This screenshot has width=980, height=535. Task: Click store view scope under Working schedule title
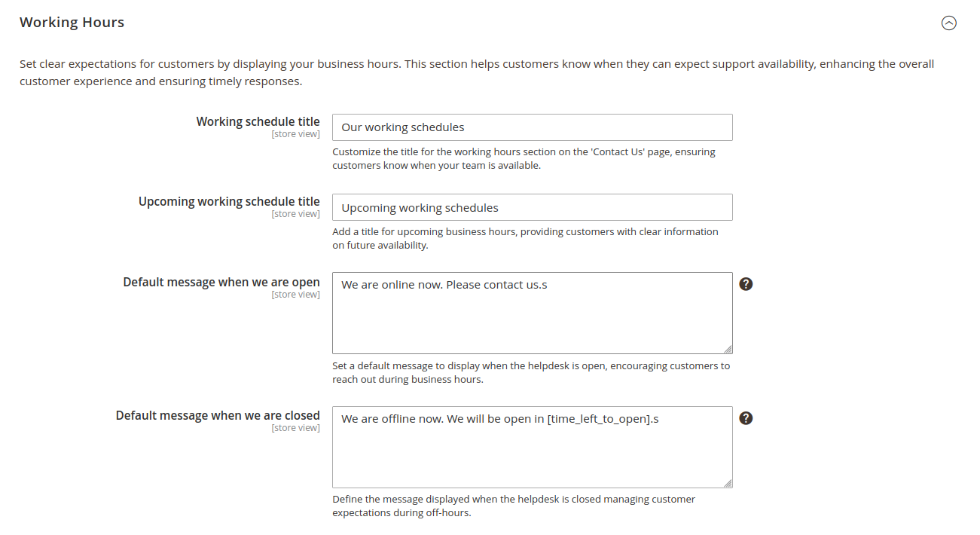(295, 134)
